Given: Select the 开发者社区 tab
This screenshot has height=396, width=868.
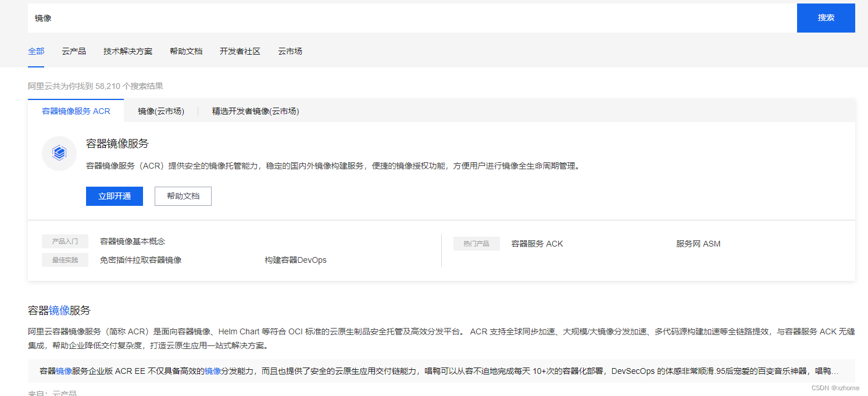Looking at the screenshot, I should [x=240, y=51].
